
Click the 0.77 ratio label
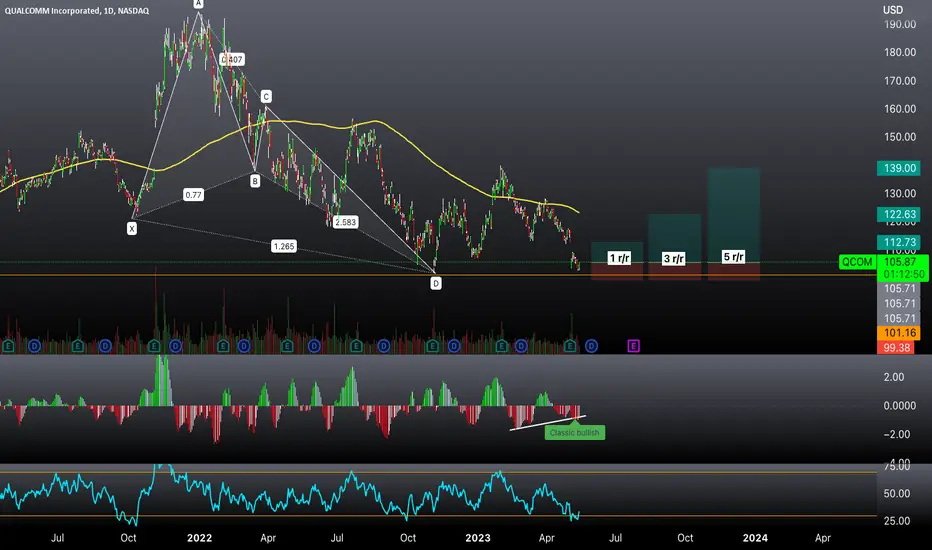[x=193, y=194]
